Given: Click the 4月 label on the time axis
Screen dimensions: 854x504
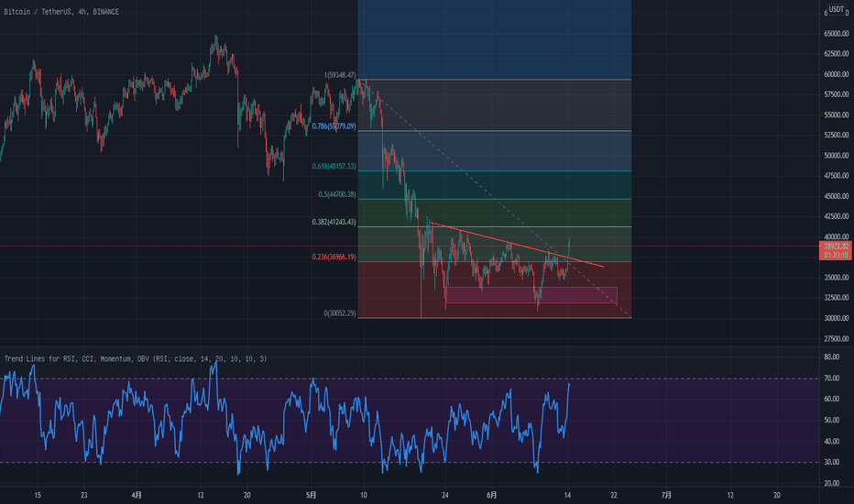Looking at the screenshot, I should (137, 495).
